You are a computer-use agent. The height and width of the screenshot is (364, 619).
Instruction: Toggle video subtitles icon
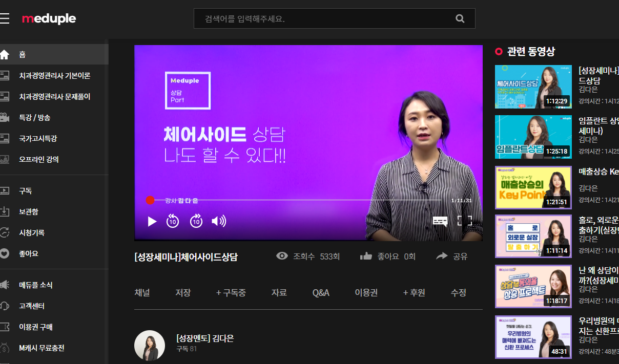[x=440, y=221]
